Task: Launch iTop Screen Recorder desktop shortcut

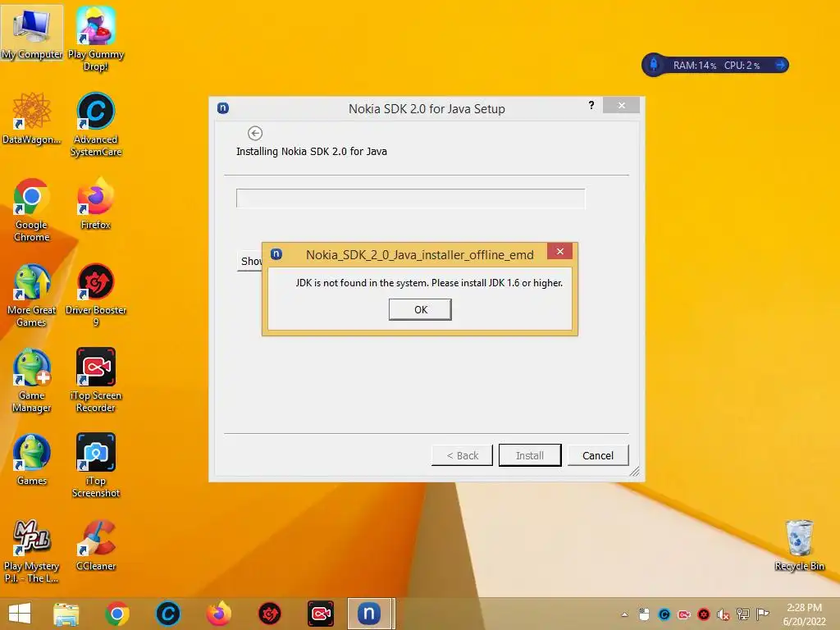Action: coord(96,381)
